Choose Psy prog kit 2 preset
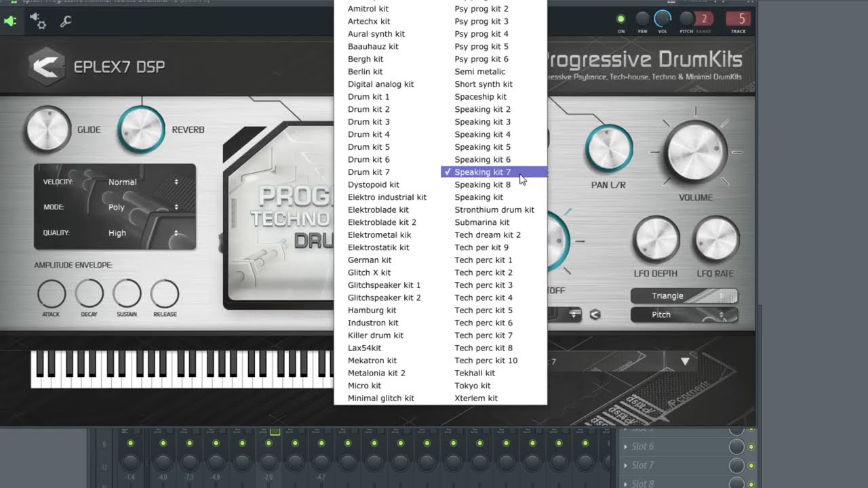 point(494,9)
